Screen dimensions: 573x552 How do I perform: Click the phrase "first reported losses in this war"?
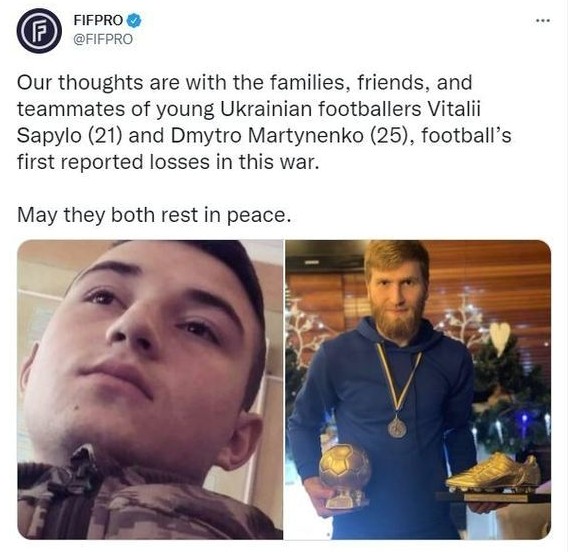click(166, 162)
